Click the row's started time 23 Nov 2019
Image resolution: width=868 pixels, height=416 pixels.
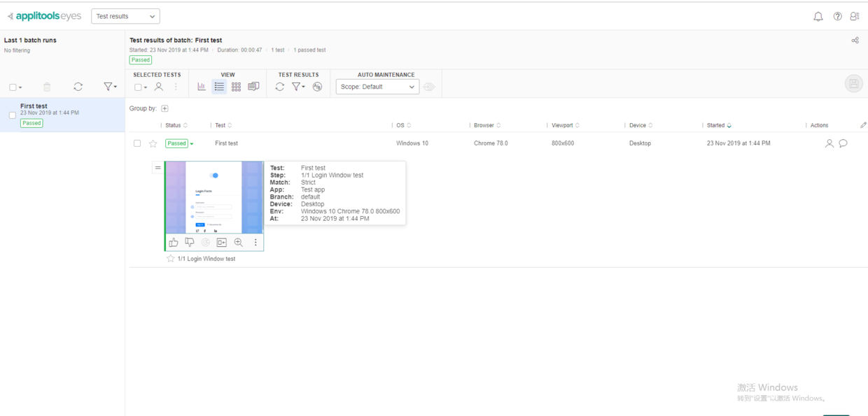pyautogui.click(x=738, y=143)
